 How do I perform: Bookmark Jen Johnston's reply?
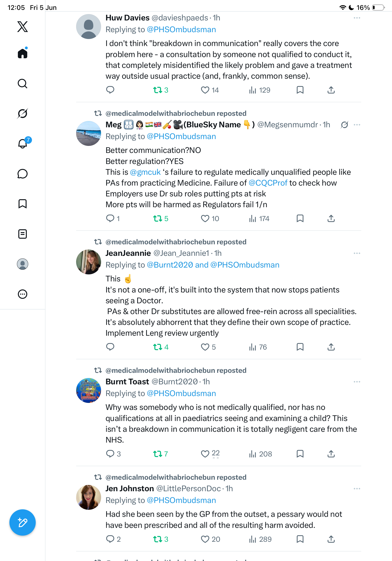[300, 539]
